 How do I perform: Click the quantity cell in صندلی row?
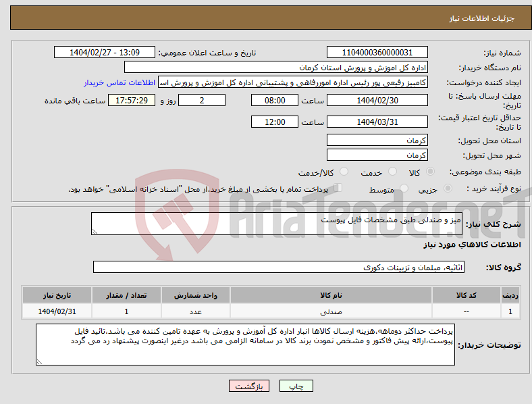[126, 311]
